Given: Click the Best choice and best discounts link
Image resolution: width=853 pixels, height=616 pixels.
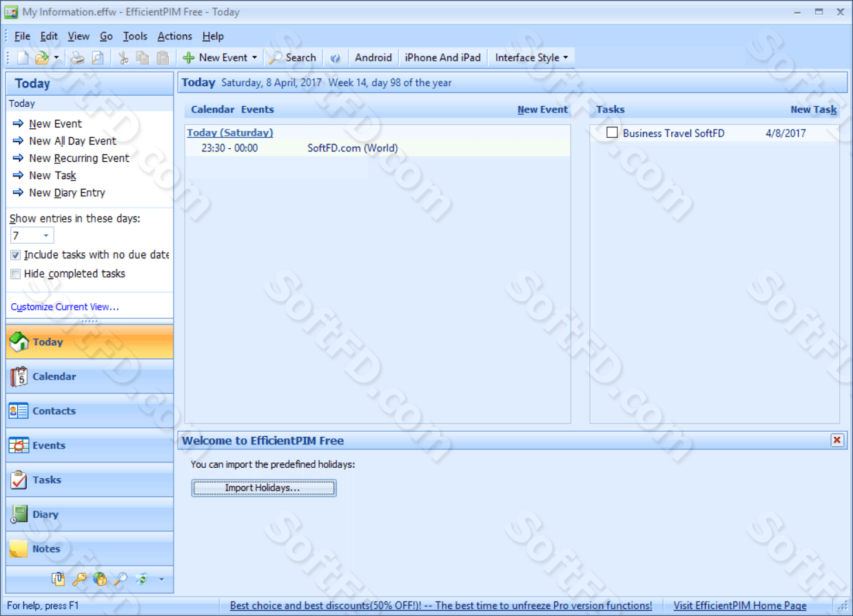Looking at the screenshot, I should pos(441,606).
